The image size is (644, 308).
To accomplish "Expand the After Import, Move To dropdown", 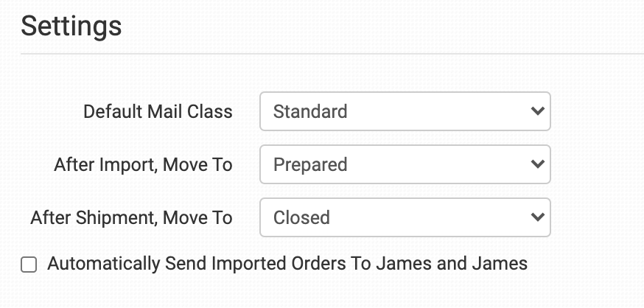I will click(x=405, y=165).
